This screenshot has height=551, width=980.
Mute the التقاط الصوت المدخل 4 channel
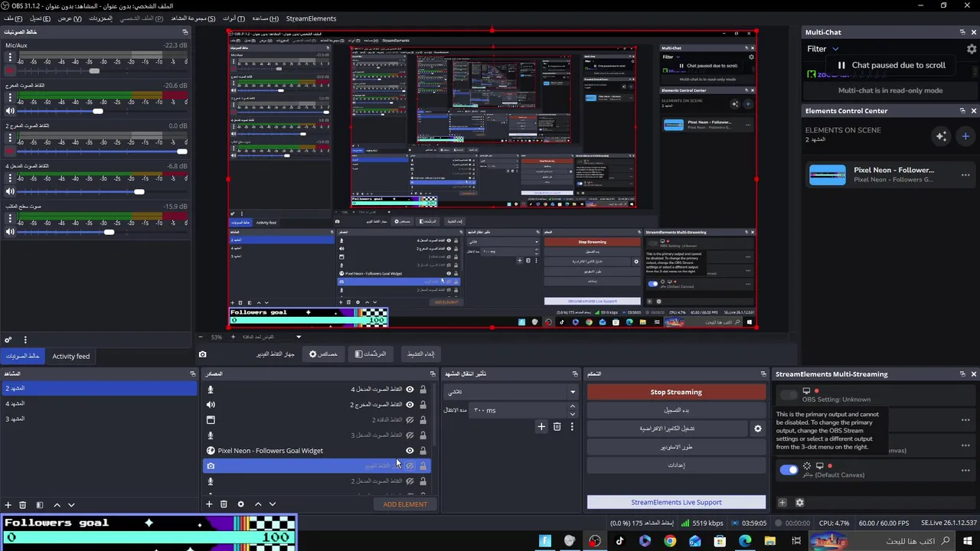(x=10, y=191)
